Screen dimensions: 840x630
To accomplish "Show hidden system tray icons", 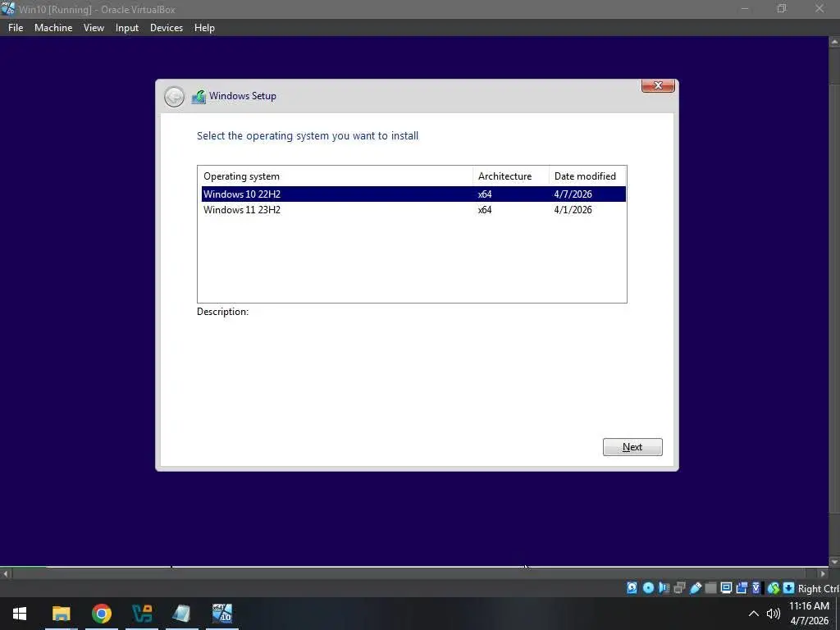I will click(x=753, y=614).
